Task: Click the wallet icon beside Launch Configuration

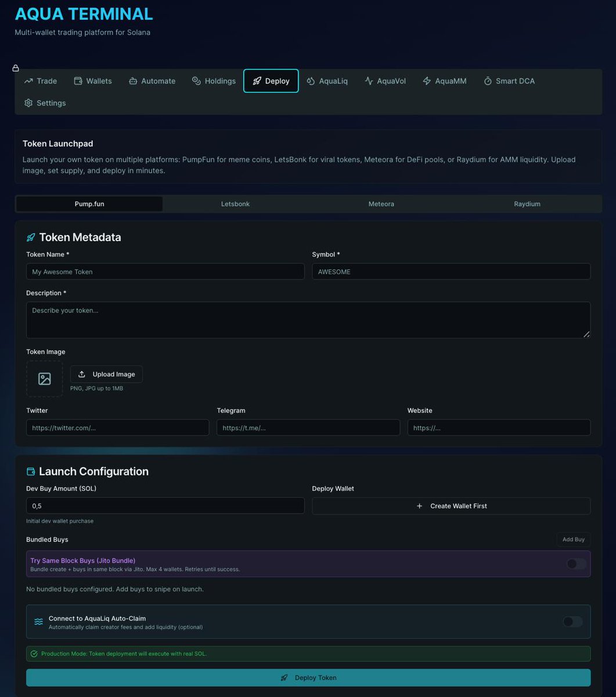Action: 31,472
